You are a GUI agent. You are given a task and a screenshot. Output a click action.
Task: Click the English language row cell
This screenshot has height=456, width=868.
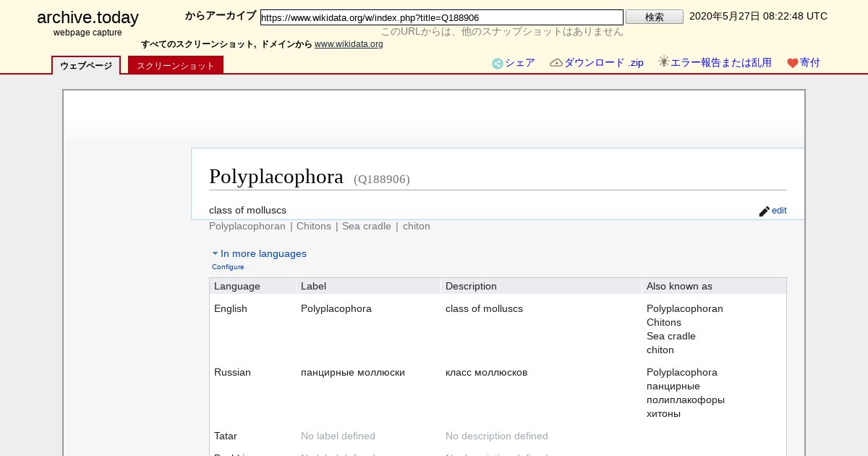[231, 309]
